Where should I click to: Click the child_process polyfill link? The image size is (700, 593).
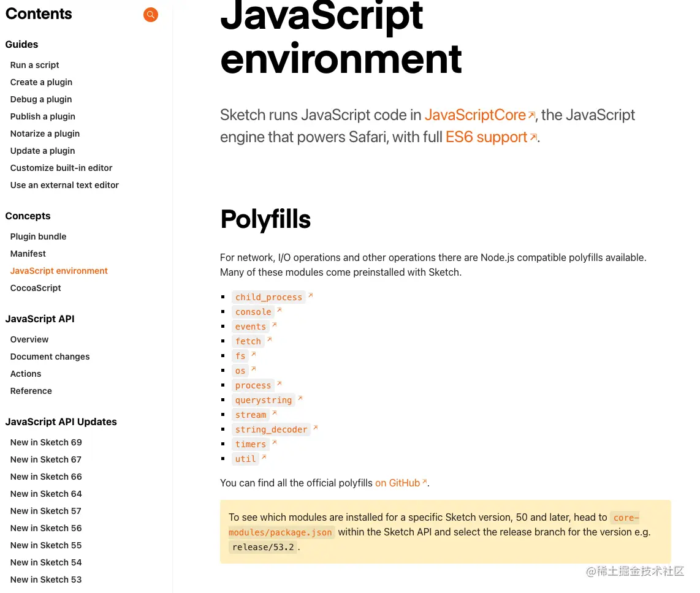tap(268, 297)
